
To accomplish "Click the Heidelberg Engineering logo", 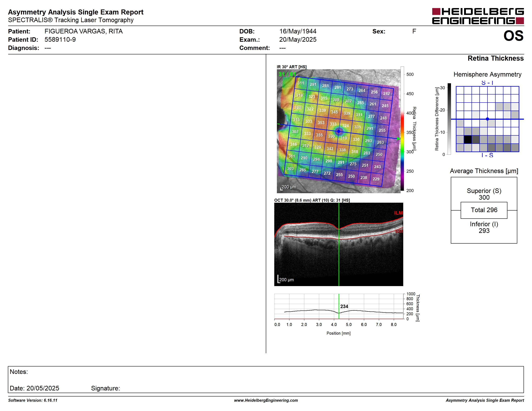I will click(x=478, y=16).
